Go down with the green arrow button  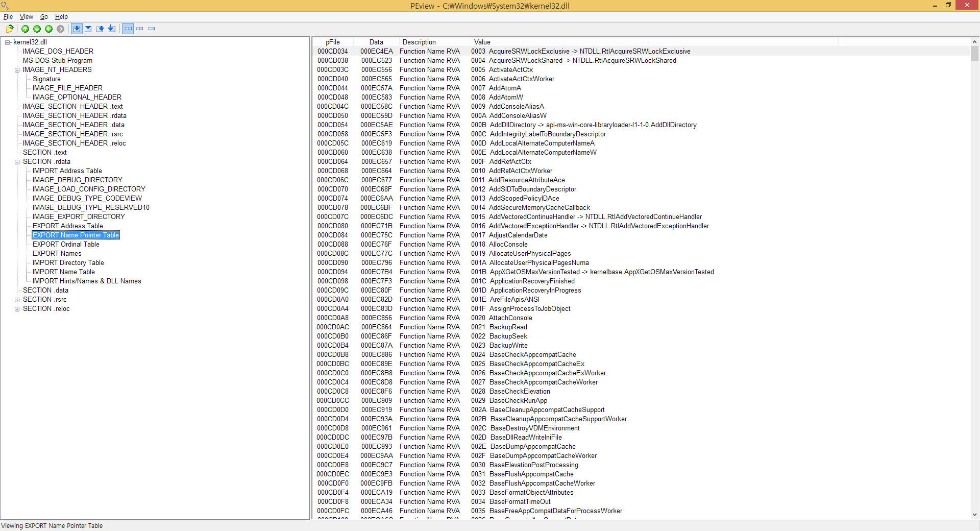click(37, 29)
